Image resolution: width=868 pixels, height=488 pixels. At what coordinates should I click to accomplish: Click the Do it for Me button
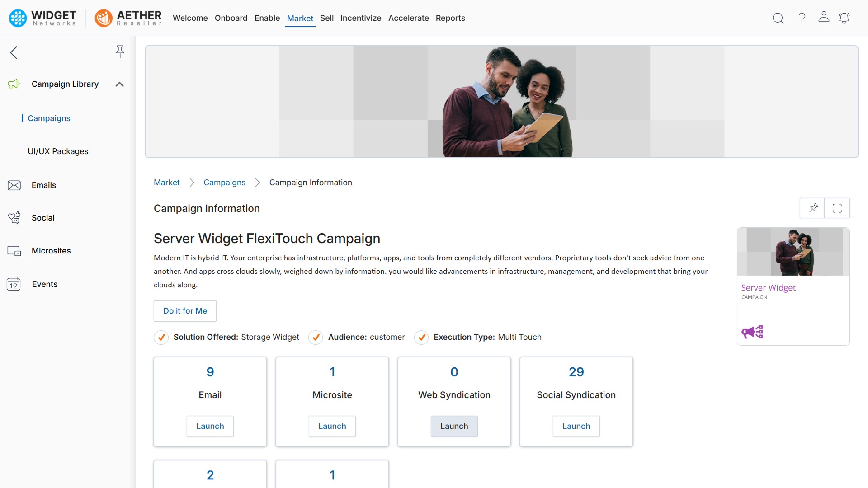[184, 311]
